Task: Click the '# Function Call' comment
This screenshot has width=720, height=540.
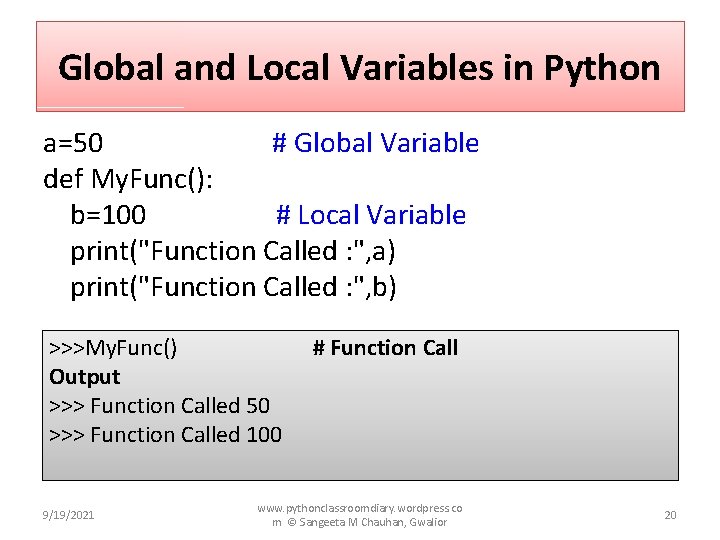Action: point(385,348)
